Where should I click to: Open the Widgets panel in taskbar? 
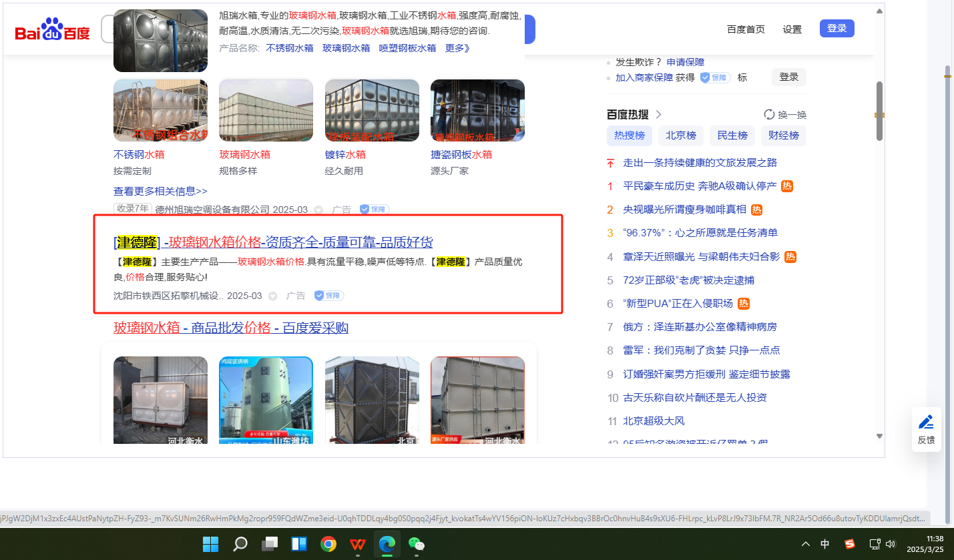pos(298,544)
